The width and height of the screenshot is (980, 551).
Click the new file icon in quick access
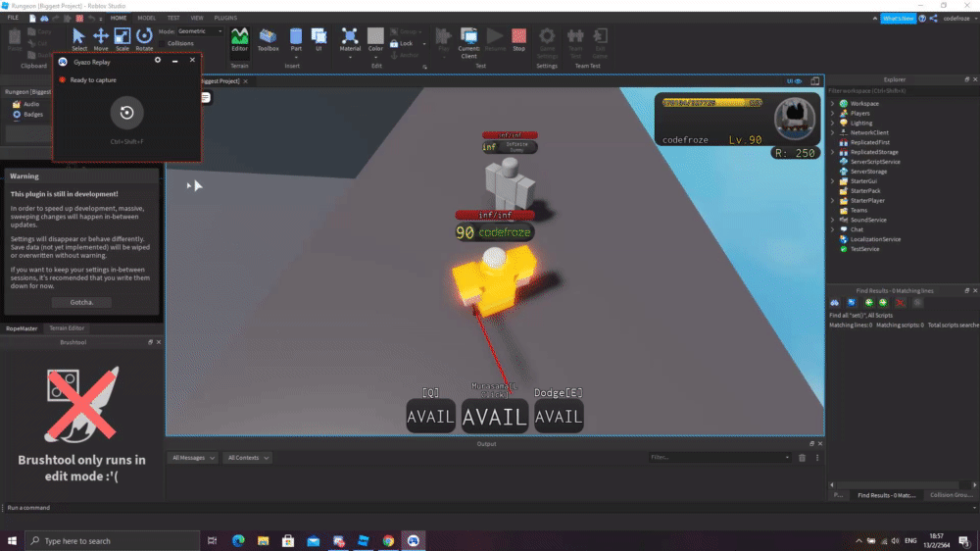(32, 18)
